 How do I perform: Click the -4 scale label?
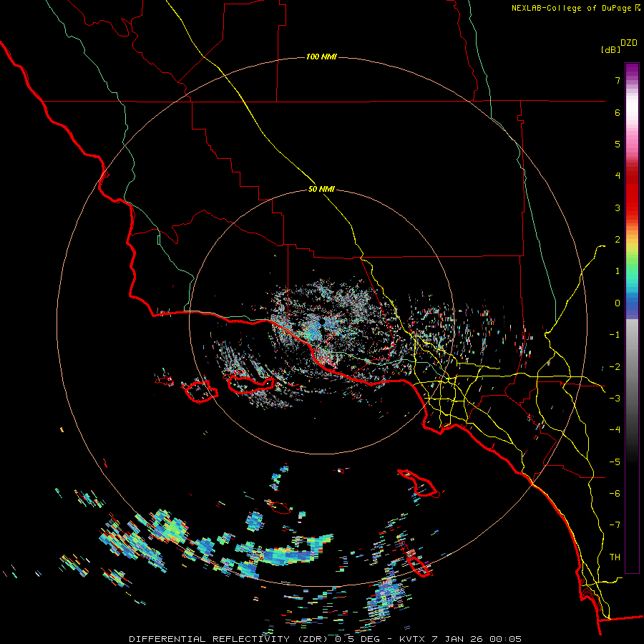pyautogui.click(x=615, y=430)
